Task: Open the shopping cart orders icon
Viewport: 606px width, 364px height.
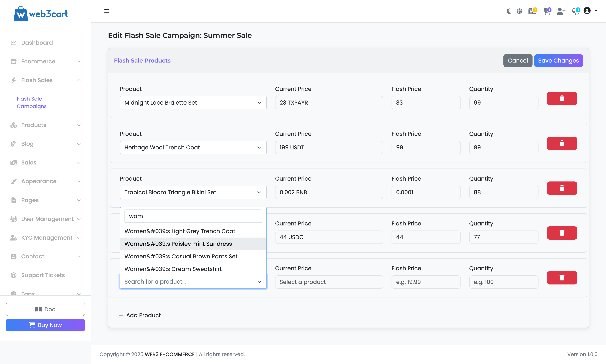Action: (x=547, y=11)
